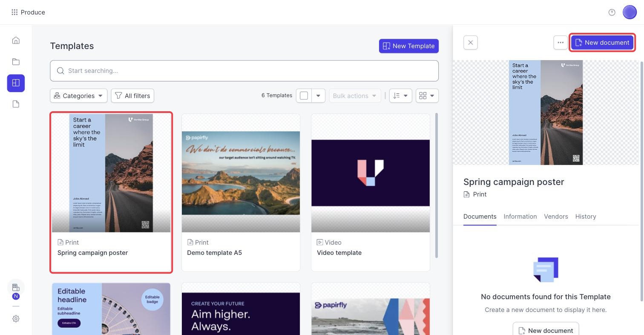This screenshot has height=335, width=644.
Task: Click the Spring campaign poster panel title
Action: [x=514, y=182]
